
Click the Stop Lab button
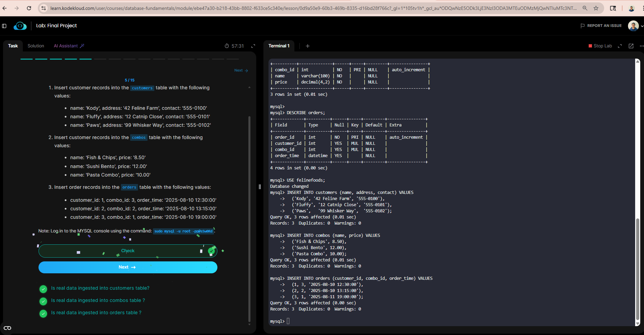coord(600,46)
